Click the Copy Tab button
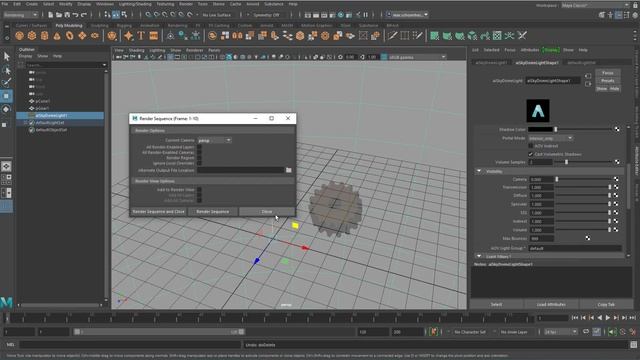 [606, 304]
